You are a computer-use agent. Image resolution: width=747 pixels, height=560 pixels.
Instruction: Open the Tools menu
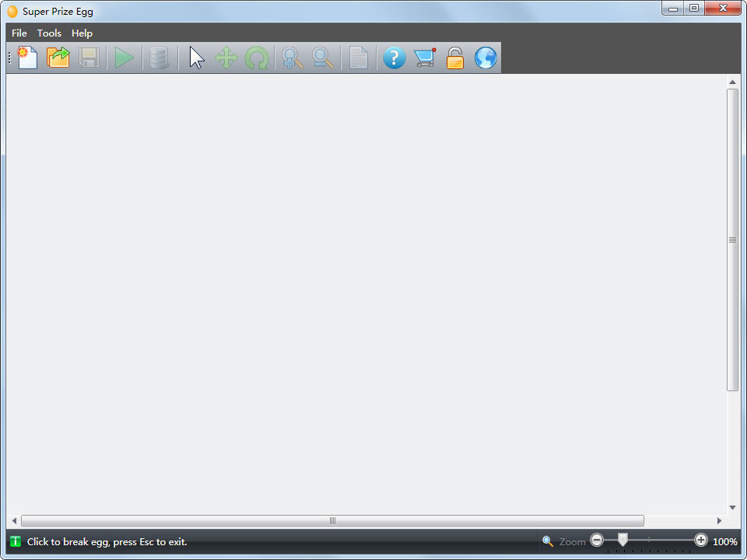(x=49, y=33)
